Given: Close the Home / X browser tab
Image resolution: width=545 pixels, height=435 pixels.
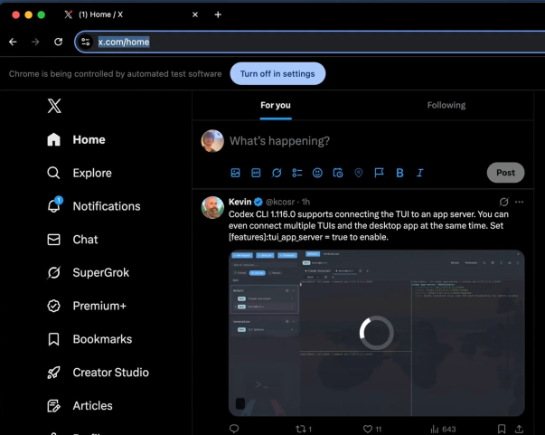Looking at the screenshot, I should (195, 15).
